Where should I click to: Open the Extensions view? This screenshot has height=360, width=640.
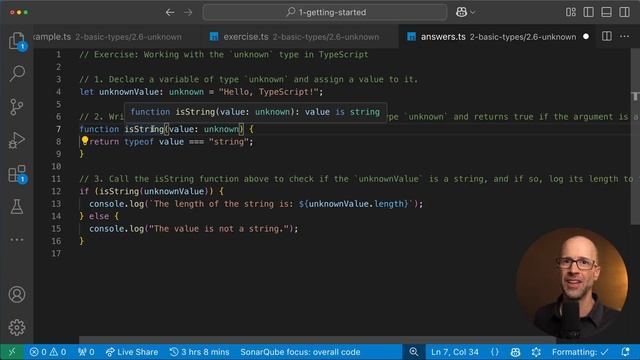point(17,174)
